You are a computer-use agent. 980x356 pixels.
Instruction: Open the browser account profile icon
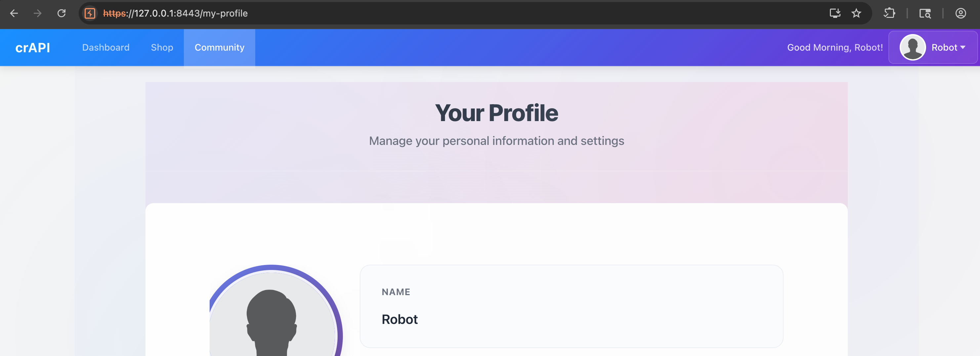point(960,13)
